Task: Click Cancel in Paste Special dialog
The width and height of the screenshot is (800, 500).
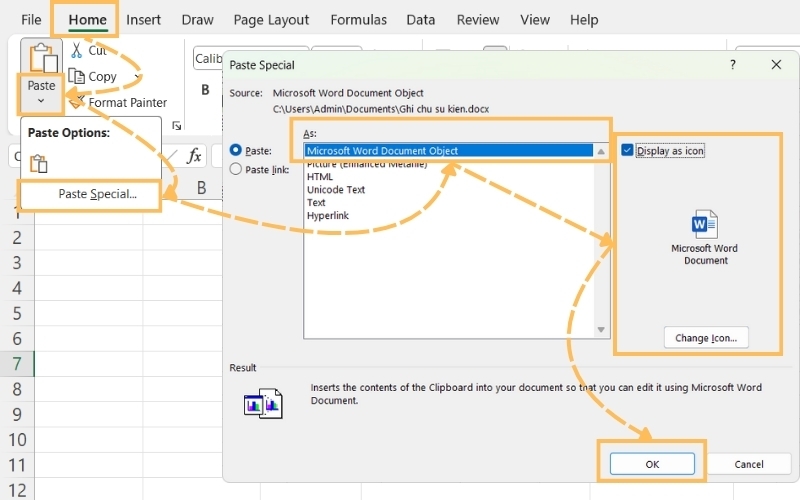Action: click(x=749, y=464)
